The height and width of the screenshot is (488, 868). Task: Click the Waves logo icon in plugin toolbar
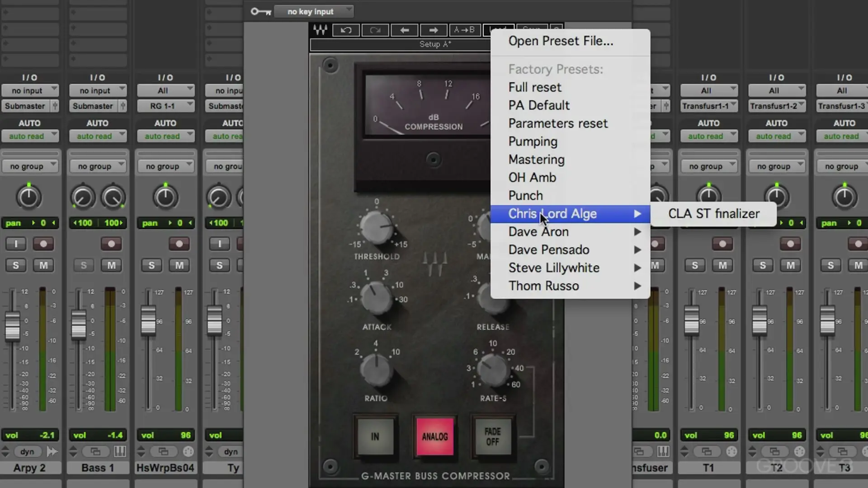pyautogui.click(x=320, y=30)
